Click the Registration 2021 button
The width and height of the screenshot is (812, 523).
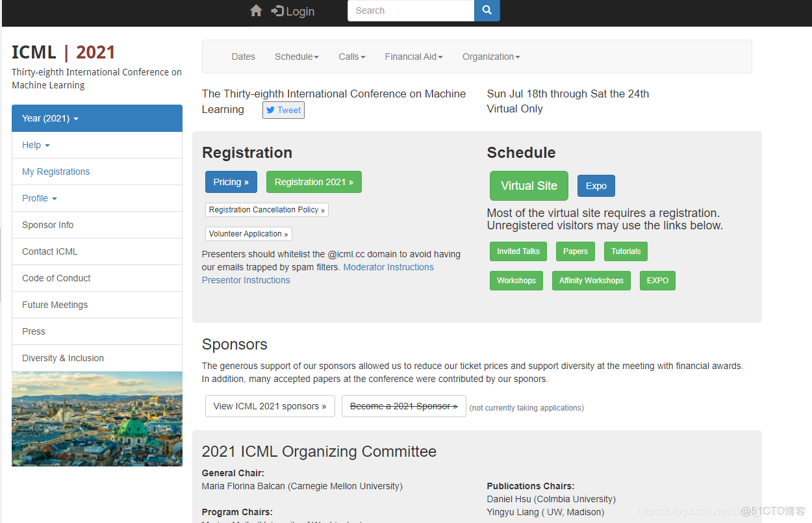314,182
